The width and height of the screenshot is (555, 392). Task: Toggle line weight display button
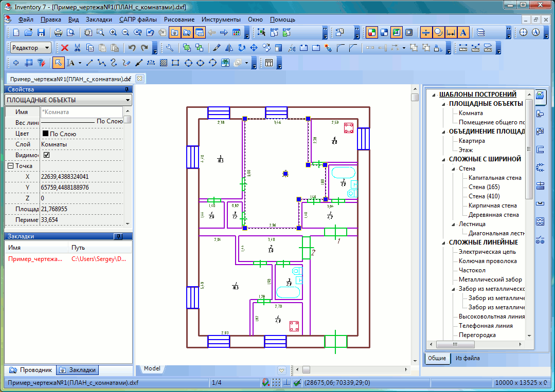(426, 32)
